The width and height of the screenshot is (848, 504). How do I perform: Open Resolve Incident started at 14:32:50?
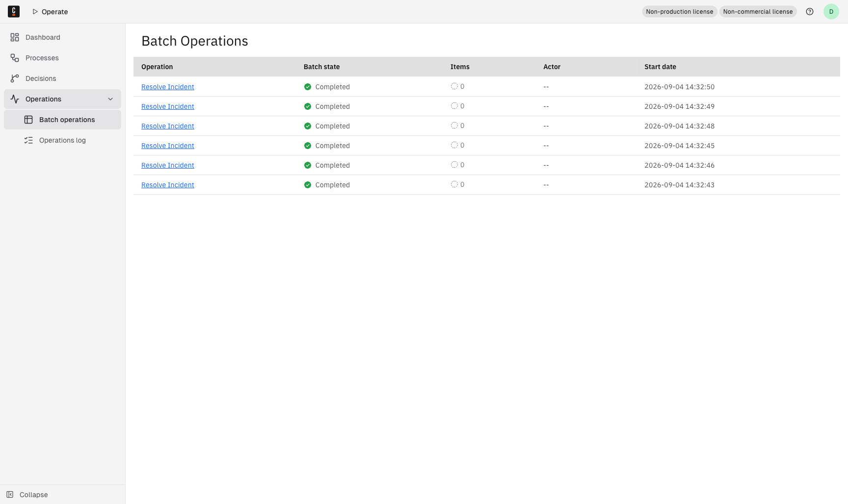coord(168,87)
